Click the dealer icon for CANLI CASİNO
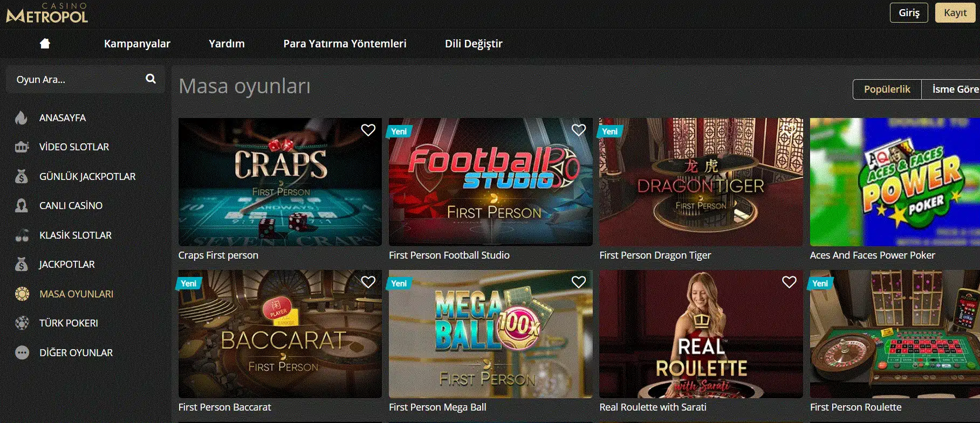Screen dimensions: 980x423 click(22, 205)
